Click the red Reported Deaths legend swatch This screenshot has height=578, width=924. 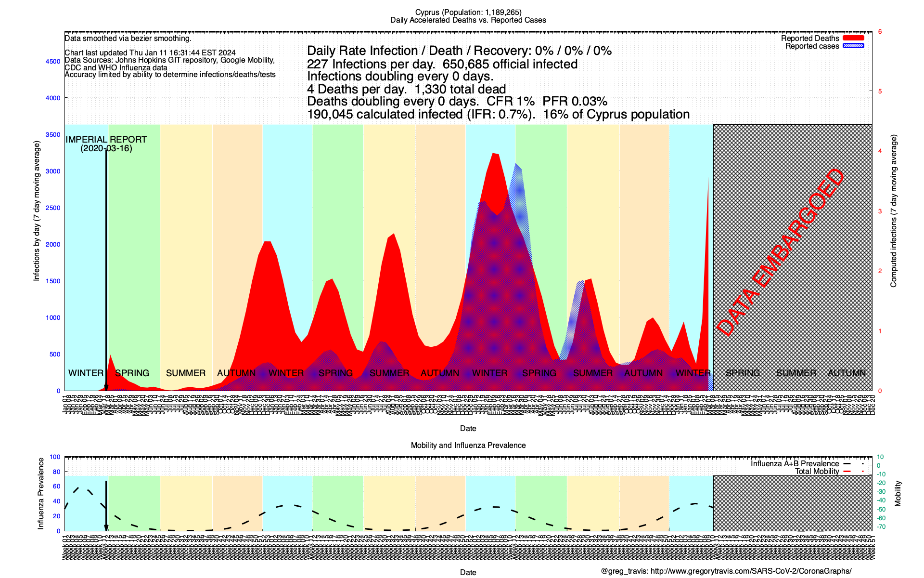[853, 38]
